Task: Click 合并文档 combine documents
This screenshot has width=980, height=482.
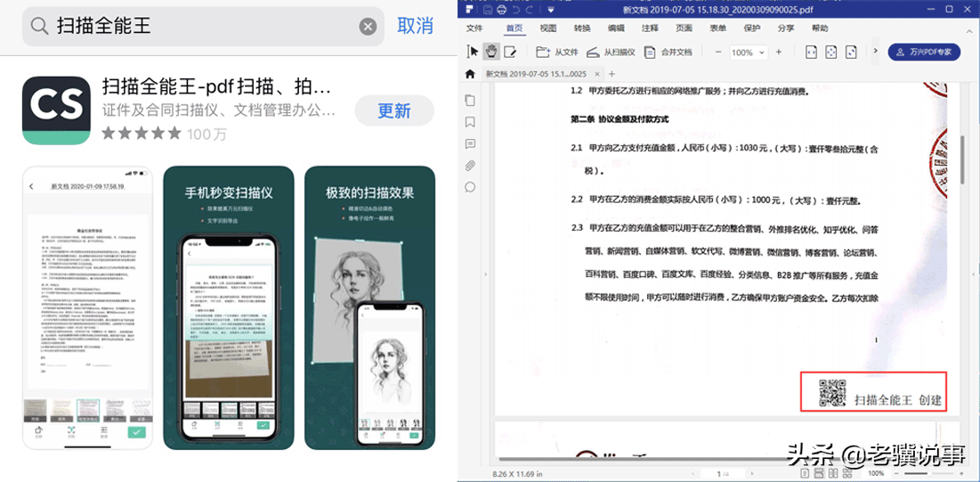Action: coord(668,52)
